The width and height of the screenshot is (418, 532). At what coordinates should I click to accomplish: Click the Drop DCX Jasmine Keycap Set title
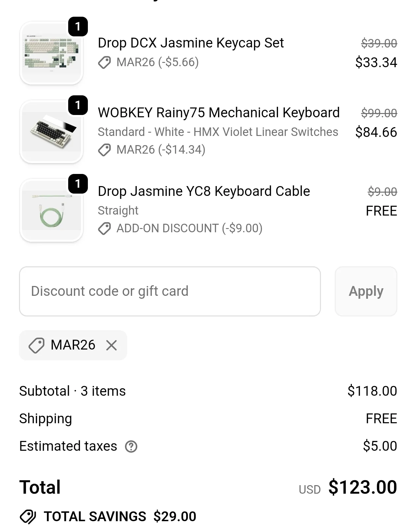[190, 43]
